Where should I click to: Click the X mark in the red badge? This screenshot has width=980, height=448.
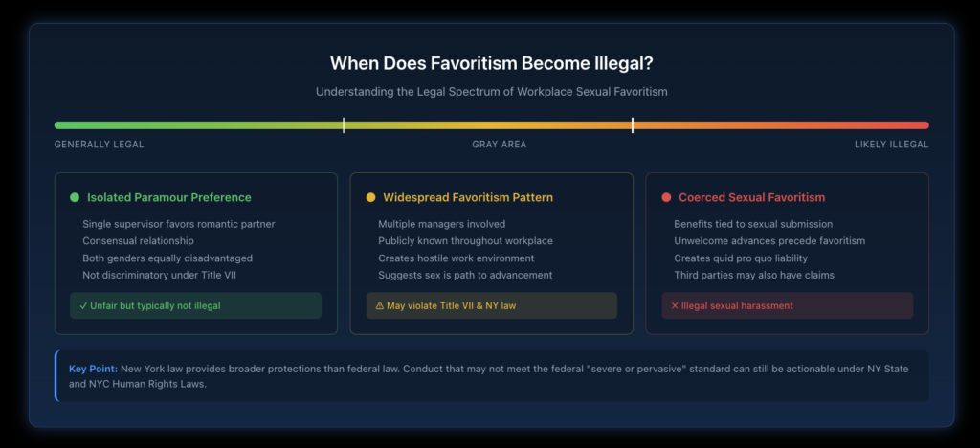pos(674,305)
